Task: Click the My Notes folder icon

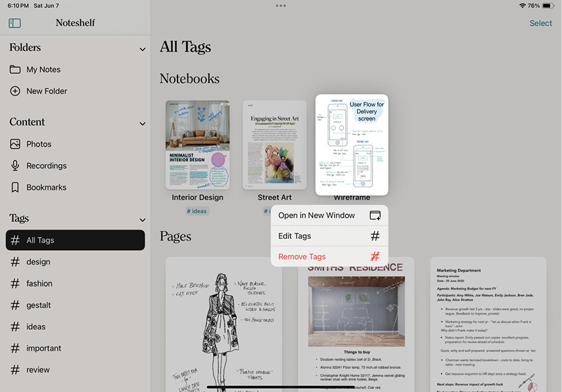Action: (x=15, y=69)
